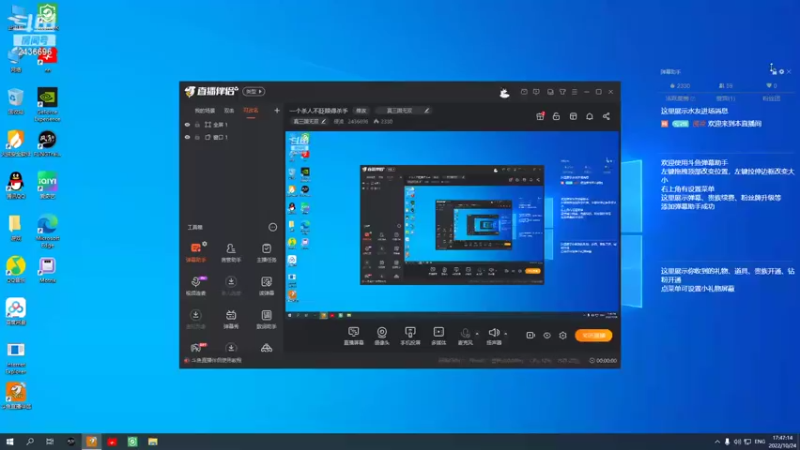Image resolution: width=800 pixels, height=450 pixels.
Task: Click the warning notice link in status bar
Action: pos(216,360)
